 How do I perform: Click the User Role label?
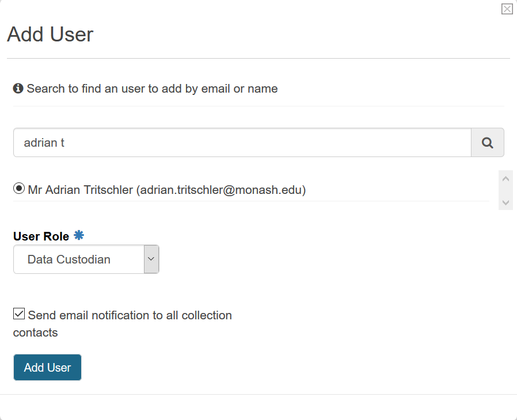click(x=41, y=236)
